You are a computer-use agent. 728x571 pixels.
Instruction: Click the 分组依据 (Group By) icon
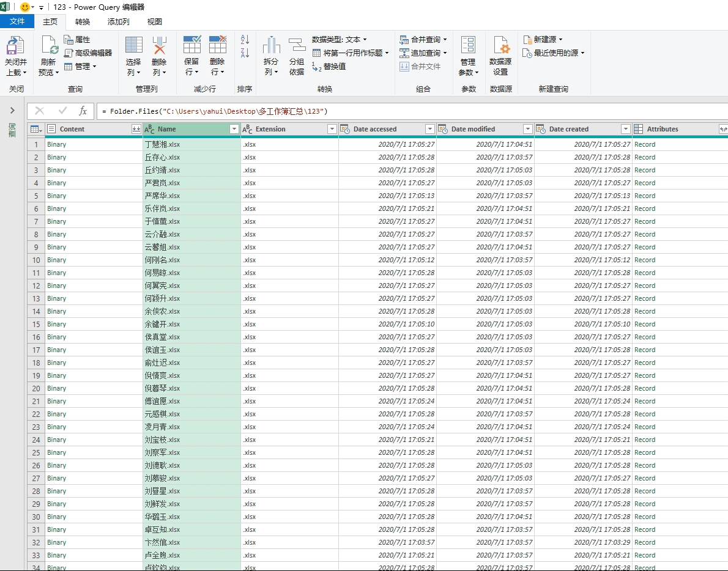tap(297, 45)
